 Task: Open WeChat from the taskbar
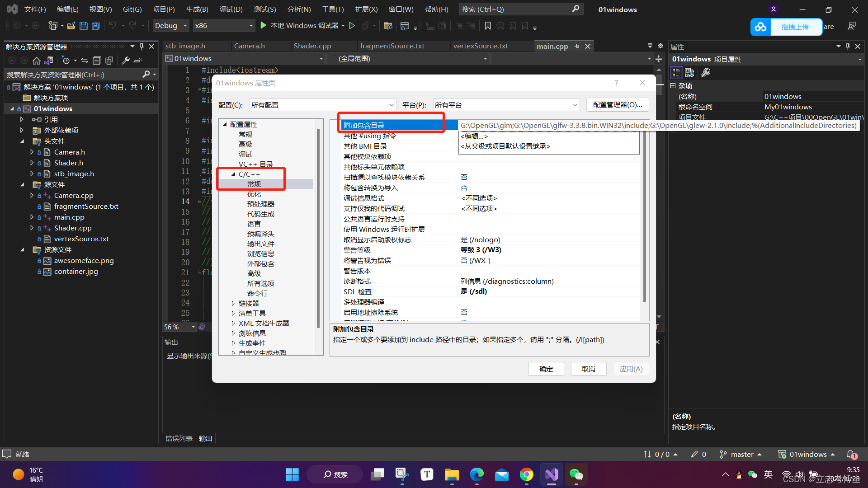coord(576,474)
